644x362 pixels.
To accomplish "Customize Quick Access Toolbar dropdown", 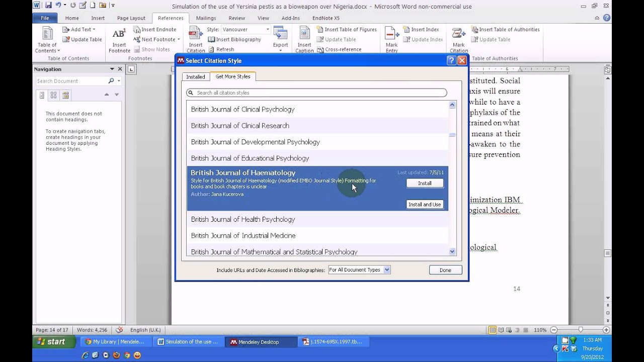I will 113,6.
